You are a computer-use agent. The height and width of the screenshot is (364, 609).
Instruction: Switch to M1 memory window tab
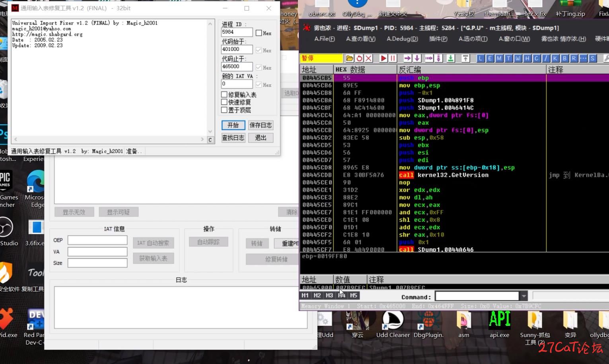click(x=305, y=295)
